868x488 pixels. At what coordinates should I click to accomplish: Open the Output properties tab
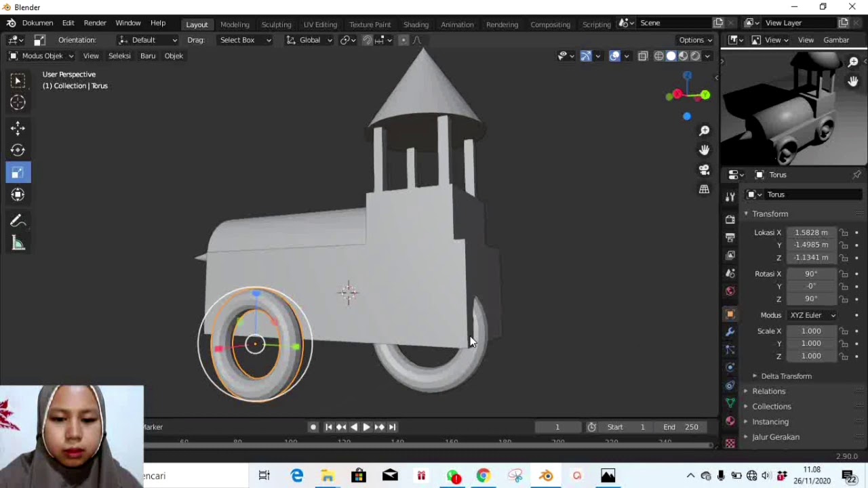click(x=730, y=237)
